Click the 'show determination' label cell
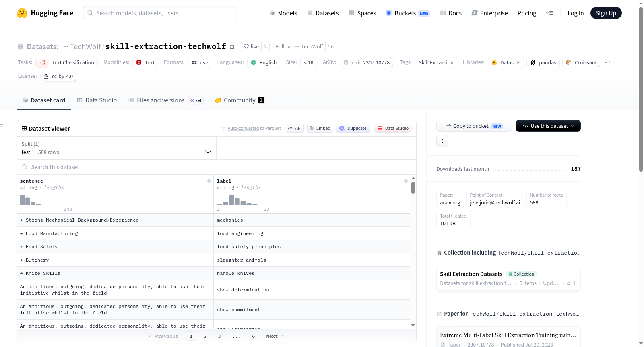 point(312,290)
